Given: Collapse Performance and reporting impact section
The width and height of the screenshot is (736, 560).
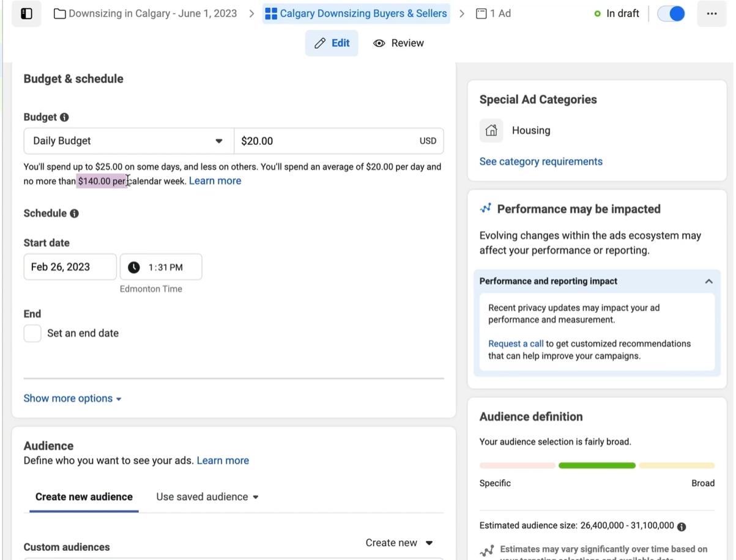Looking at the screenshot, I should coord(708,281).
